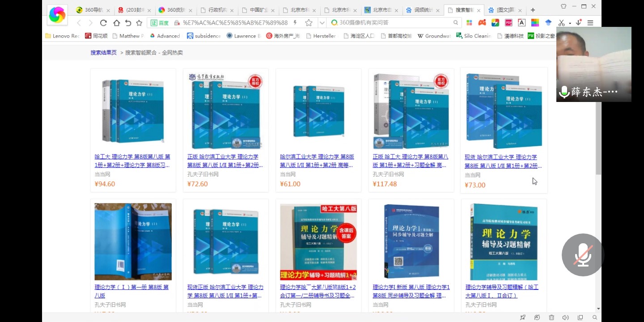
Task: Open the game controller extension
Action: [x=482, y=23]
